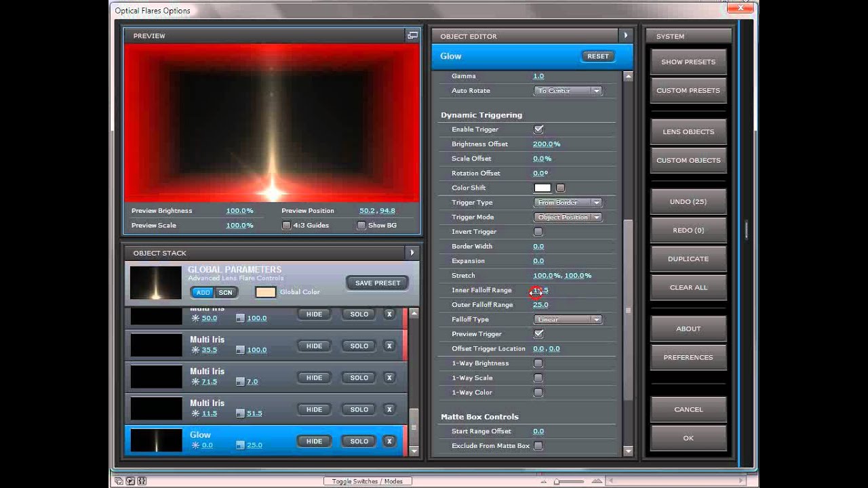Hide the Glow object

point(314,441)
